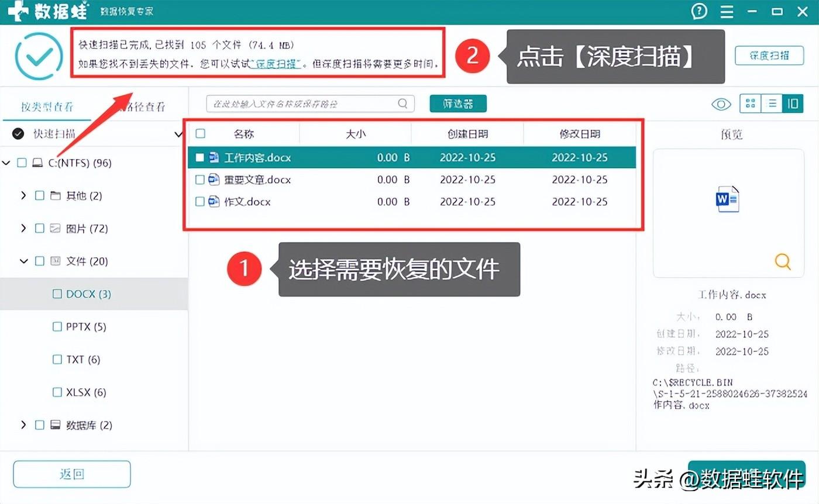Click the search magnifier in the search box

tap(402, 103)
